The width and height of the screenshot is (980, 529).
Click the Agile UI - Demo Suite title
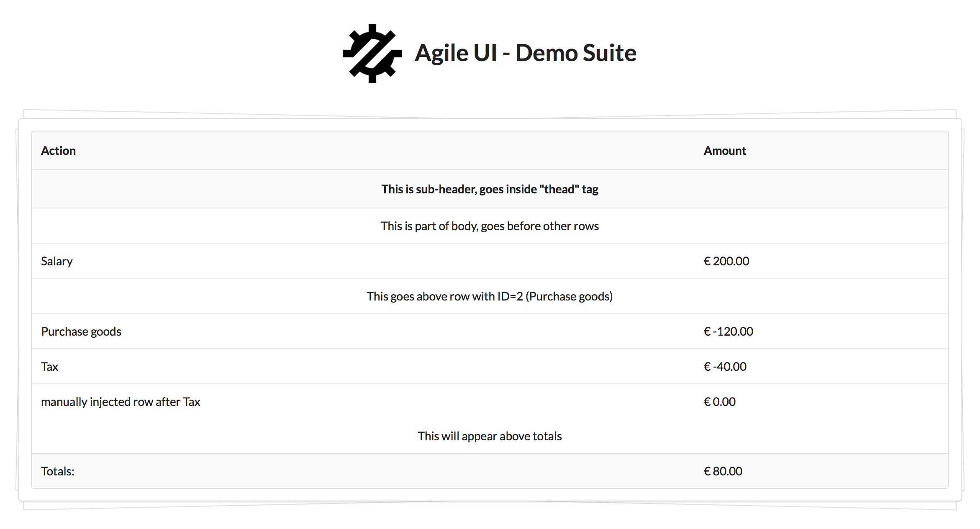click(526, 53)
